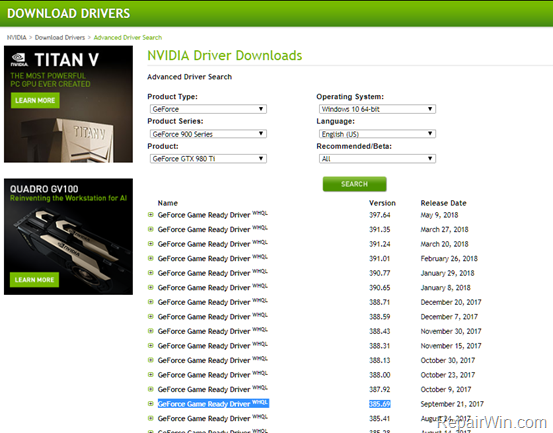Open GeForce Game Ready Driver 391.01 link
This screenshot has height=433, width=553.
212,258
